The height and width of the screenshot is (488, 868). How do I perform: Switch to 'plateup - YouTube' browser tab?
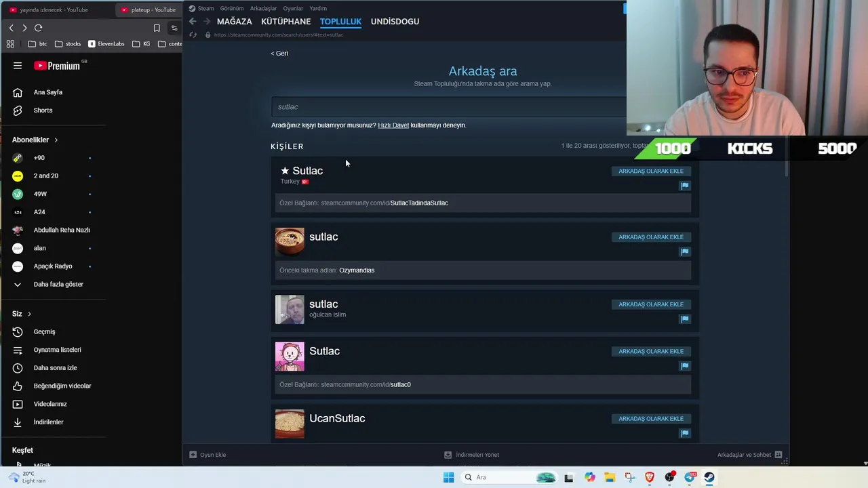[149, 9]
